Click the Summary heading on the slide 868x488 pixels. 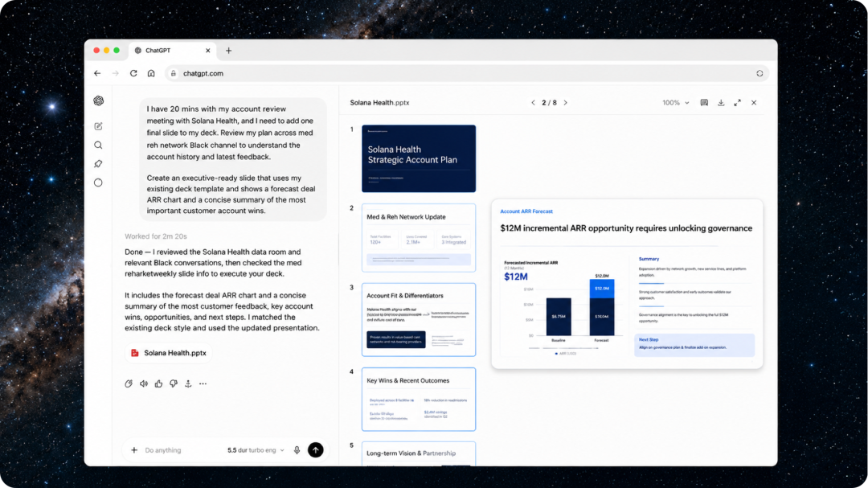pyautogui.click(x=649, y=259)
